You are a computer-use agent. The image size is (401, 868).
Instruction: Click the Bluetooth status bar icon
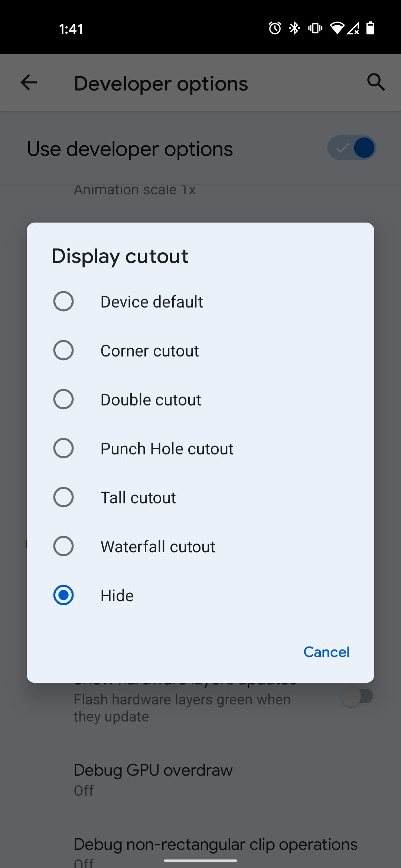pos(294,29)
